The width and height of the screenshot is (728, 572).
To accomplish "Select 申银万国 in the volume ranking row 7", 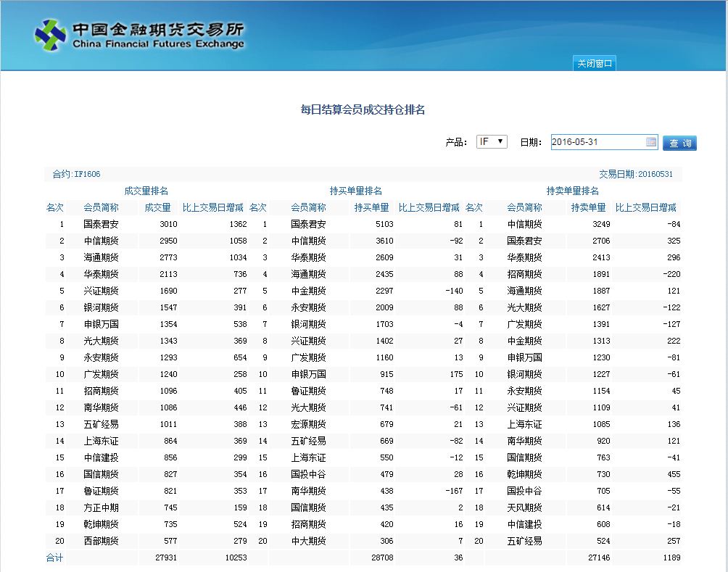I will click(x=102, y=325).
